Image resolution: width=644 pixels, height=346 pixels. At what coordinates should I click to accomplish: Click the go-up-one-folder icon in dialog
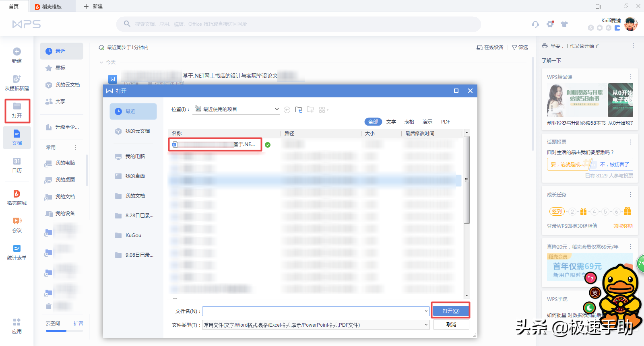pyautogui.click(x=299, y=109)
